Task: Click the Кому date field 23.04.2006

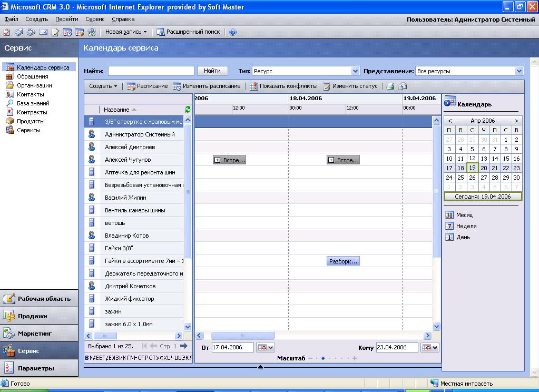Action: (397, 347)
